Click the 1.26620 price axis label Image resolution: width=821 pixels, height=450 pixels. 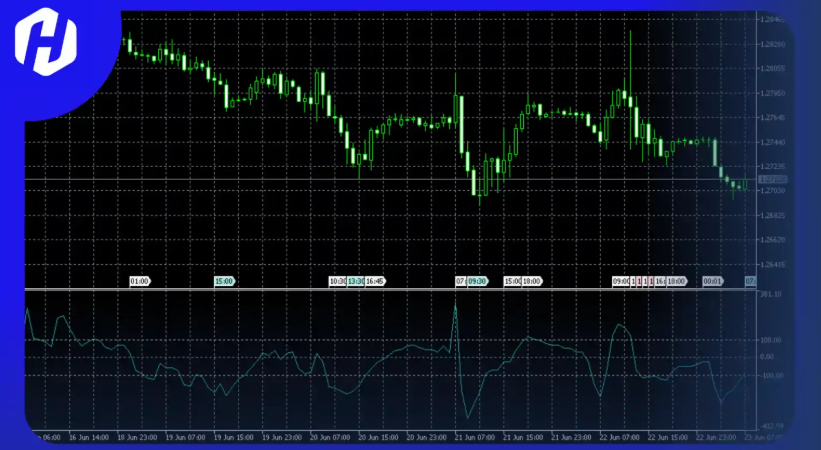773,239
